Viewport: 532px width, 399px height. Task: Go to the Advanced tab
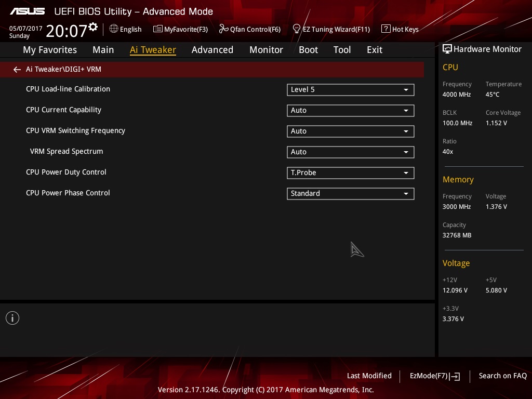[x=212, y=50]
